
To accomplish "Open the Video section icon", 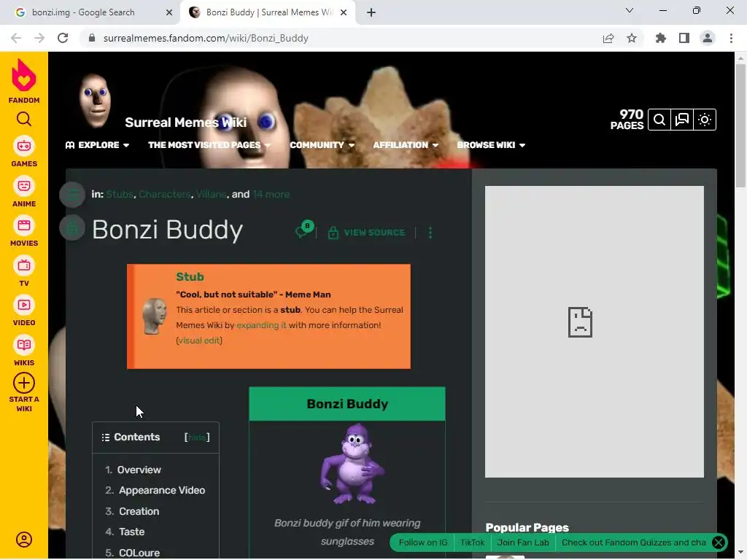I will coord(24,305).
